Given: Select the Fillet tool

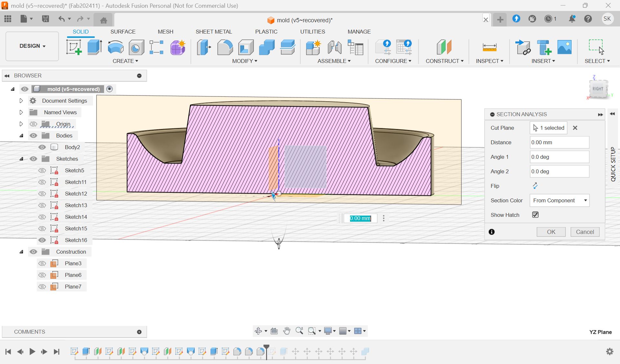Looking at the screenshot, I should tap(225, 47).
